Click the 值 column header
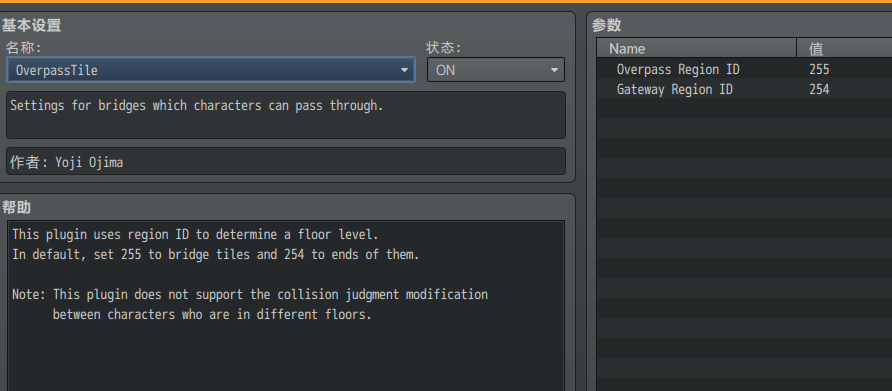892x391 pixels. (x=844, y=48)
